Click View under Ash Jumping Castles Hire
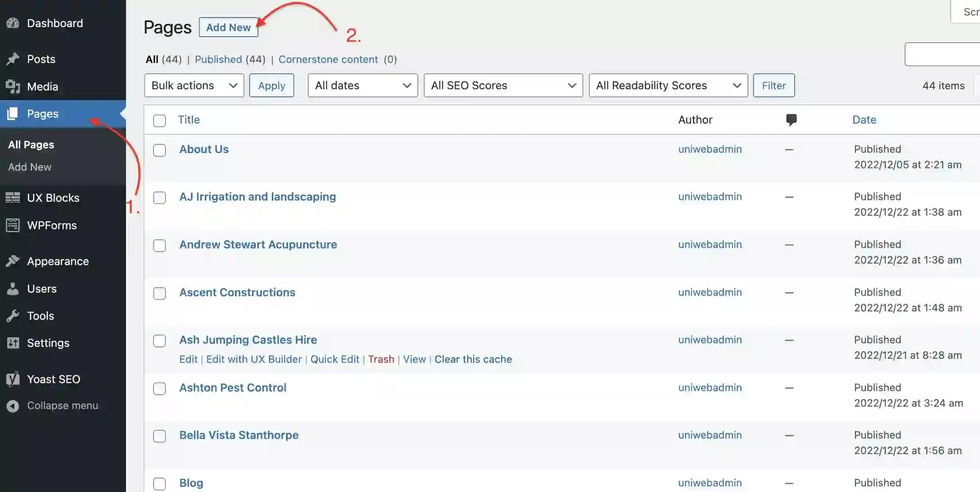This screenshot has height=492, width=980. pos(414,359)
